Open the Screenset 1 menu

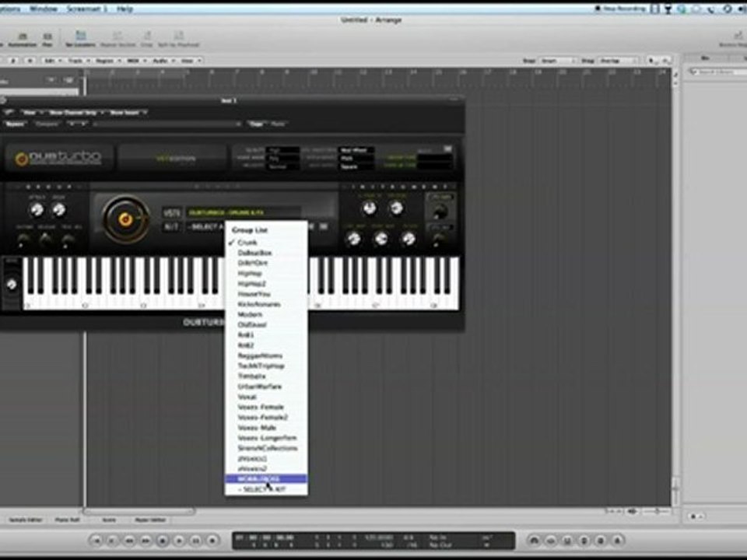click(x=86, y=9)
